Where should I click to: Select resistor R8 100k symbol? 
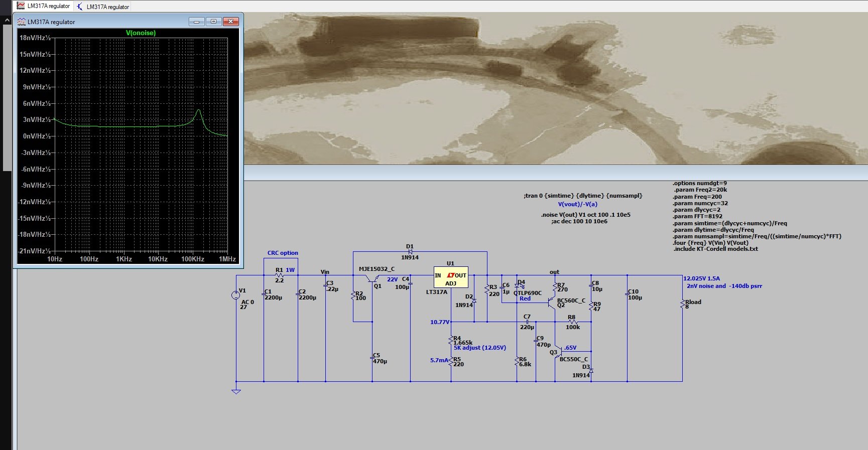pyautogui.click(x=572, y=322)
